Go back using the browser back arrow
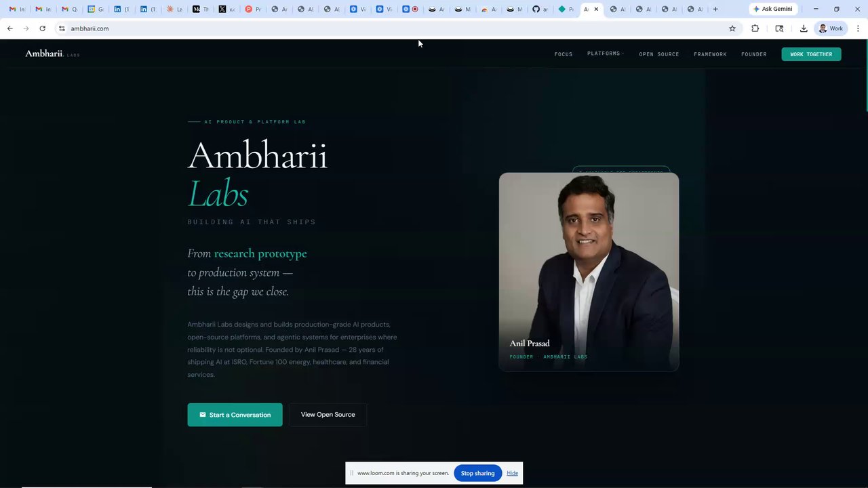The width and height of the screenshot is (868, 488). point(9,28)
